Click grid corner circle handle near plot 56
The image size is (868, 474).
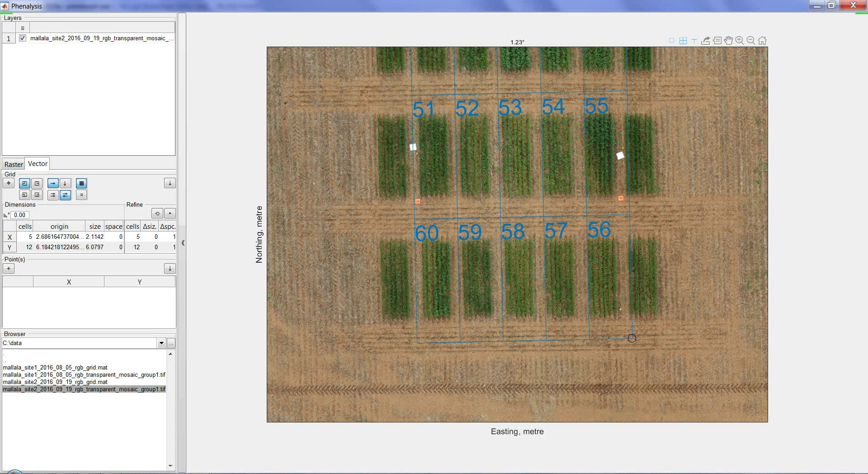click(632, 338)
